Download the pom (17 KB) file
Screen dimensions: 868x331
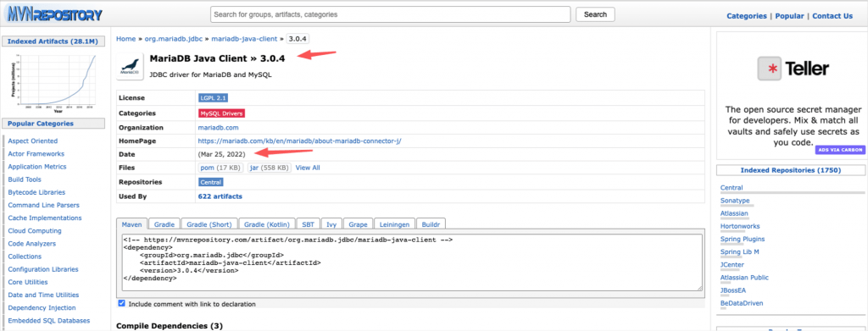tap(221, 168)
